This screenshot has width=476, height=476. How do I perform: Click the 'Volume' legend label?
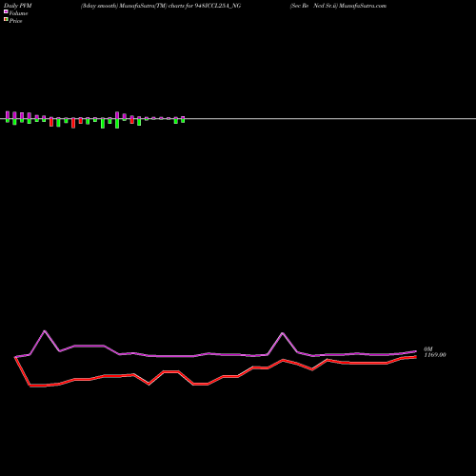pyautogui.click(x=18, y=13)
